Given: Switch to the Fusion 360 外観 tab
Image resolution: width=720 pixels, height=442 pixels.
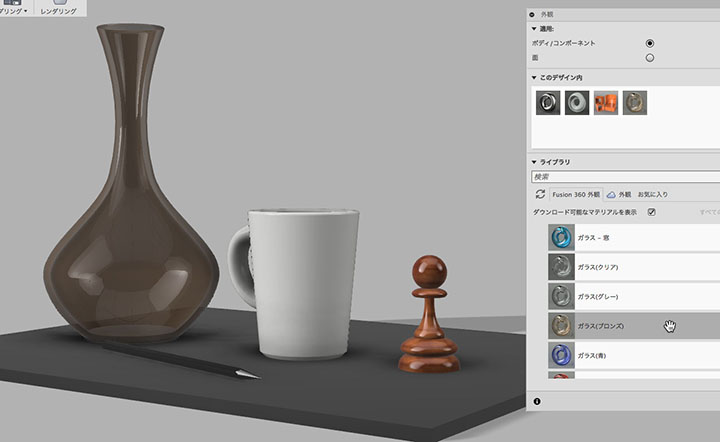Looking at the screenshot, I should tap(576, 195).
